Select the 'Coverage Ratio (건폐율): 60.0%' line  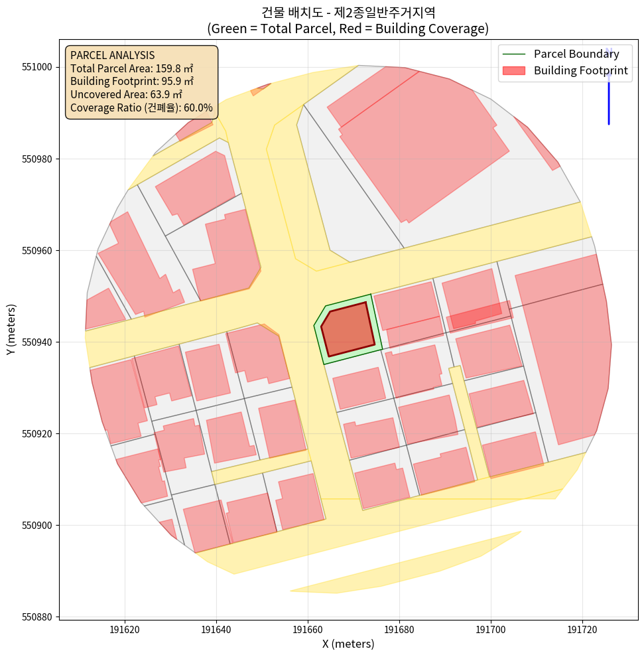click(x=141, y=108)
